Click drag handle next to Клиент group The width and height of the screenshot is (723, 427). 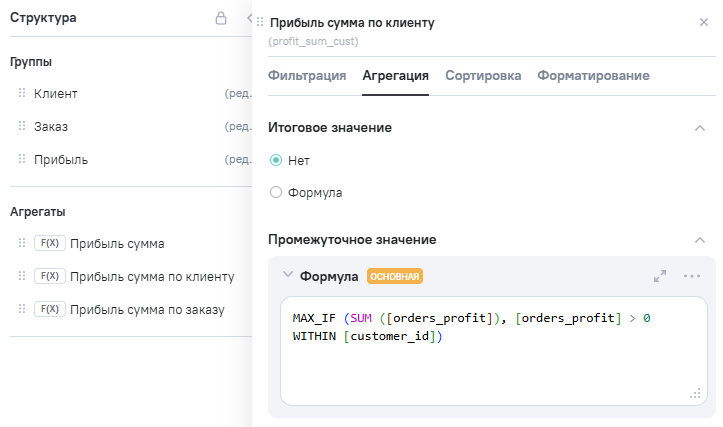[22, 93]
